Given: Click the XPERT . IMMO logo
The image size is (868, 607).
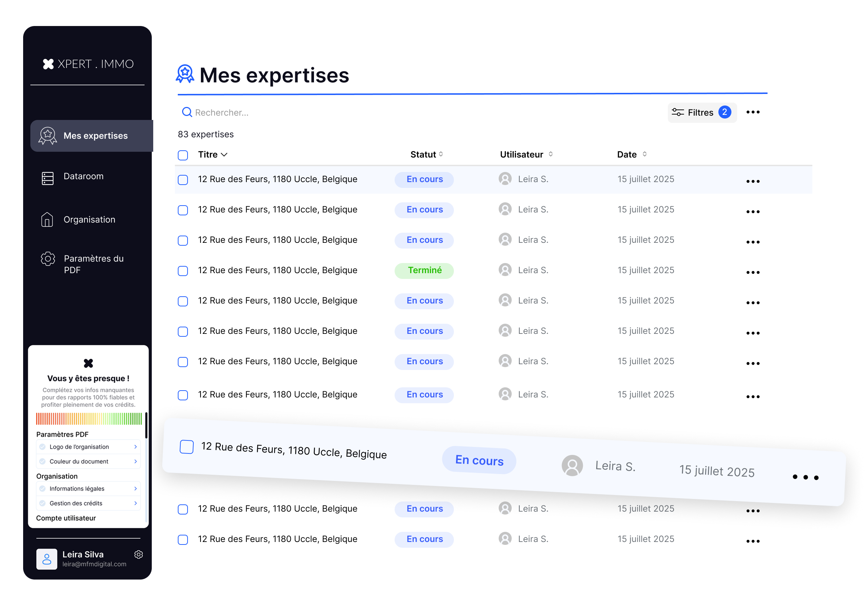Looking at the screenshot, I should pyautogui.click(x=88, y=64).
